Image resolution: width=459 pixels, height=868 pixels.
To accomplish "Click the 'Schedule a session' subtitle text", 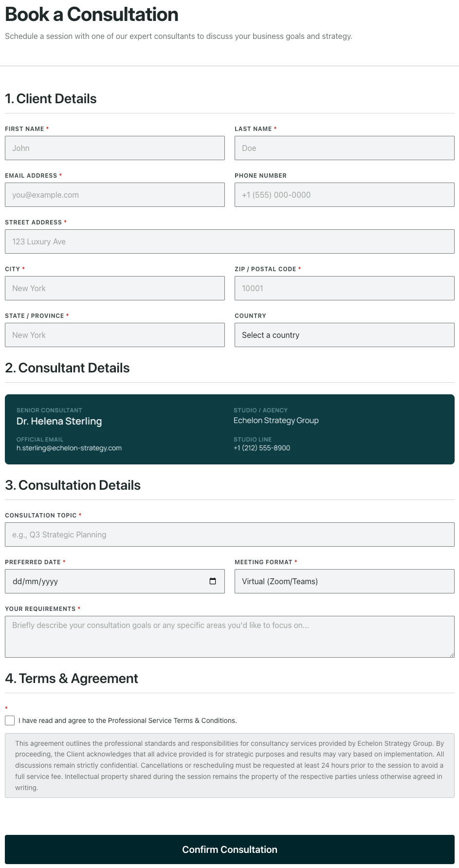I will pyautogui.click(x=179, y=36).
